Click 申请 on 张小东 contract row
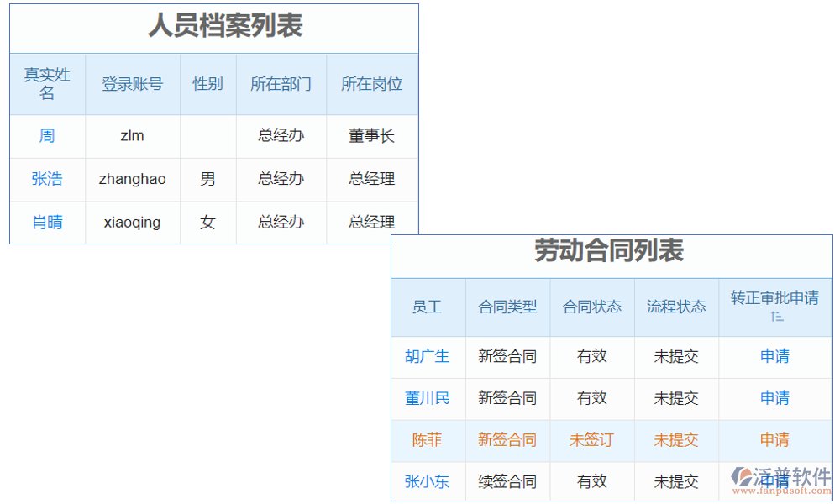The image size is (840, 504). [774, 481]
